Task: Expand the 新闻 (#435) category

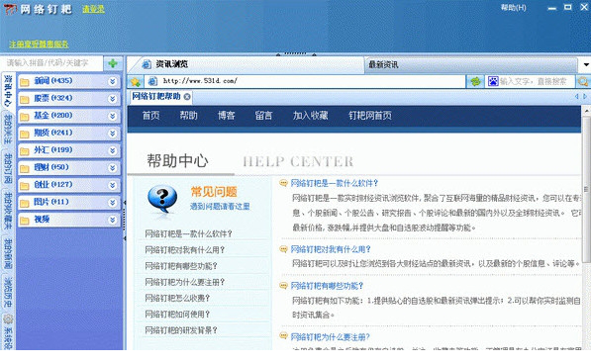Action: (112, 81)
